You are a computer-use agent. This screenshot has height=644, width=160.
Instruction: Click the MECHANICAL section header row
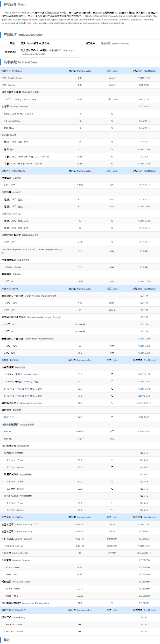point(13,171)
